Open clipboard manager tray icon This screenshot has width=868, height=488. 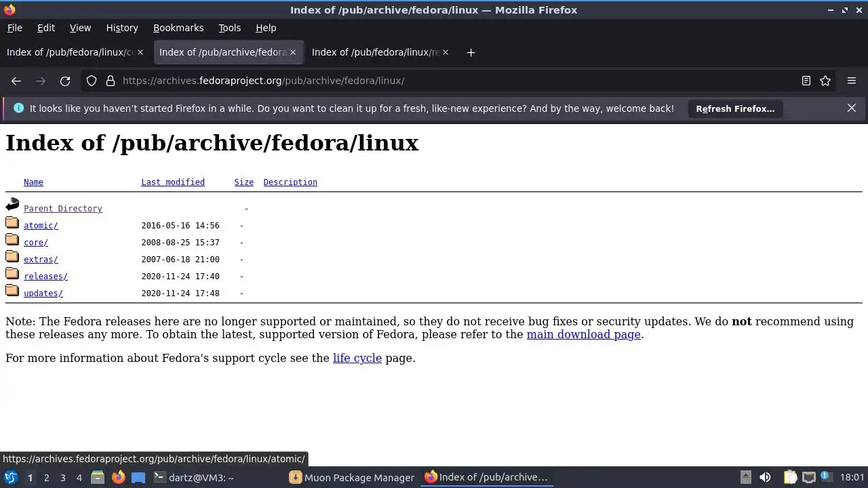point(790,477)
